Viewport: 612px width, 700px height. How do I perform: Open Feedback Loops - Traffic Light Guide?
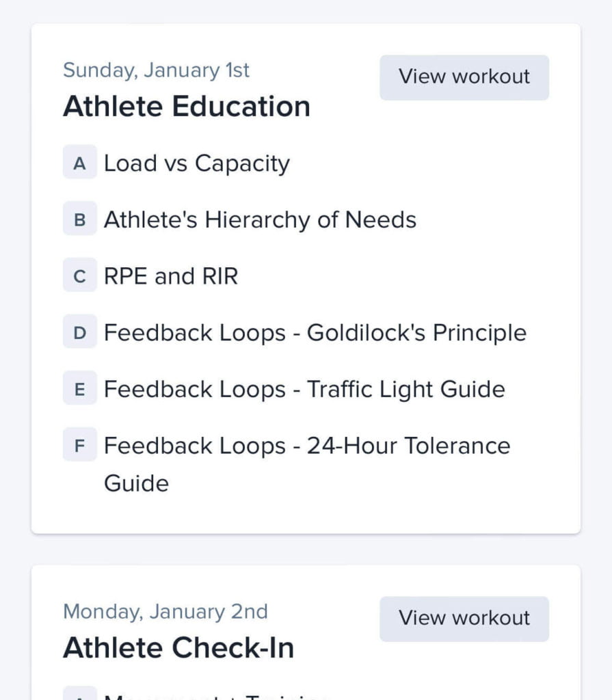(x=304, y=390)
